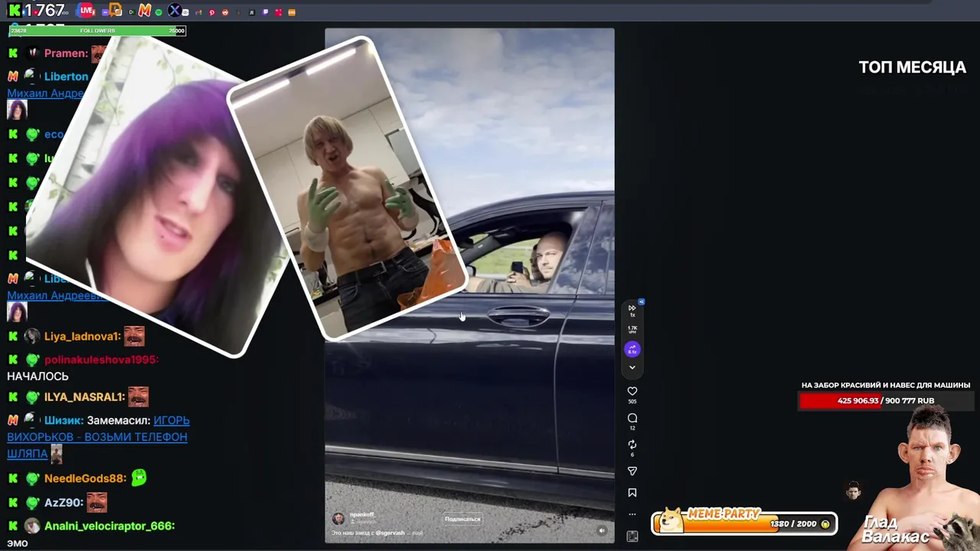Open the Gmail bookmark icon
This screenshot has height=551, width=980.
coord(198,12)
